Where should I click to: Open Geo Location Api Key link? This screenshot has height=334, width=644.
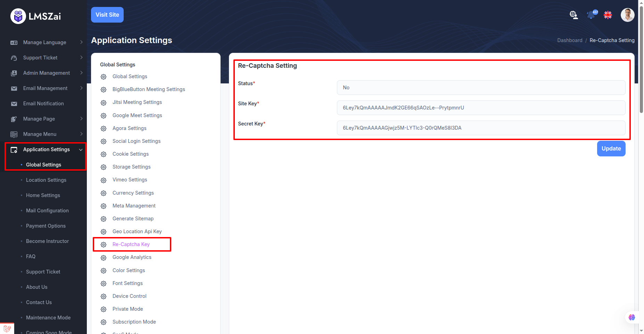tap(137, 231)
